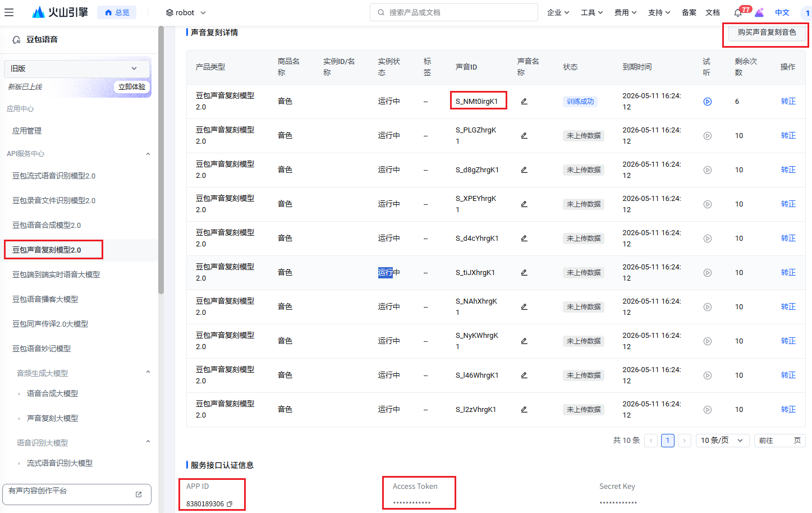Viewport: 812px width, 513px height.
Task: Click play icon in S_l2zVhrgK1 row
Action: pyautogui.click(x=708, y=410)
